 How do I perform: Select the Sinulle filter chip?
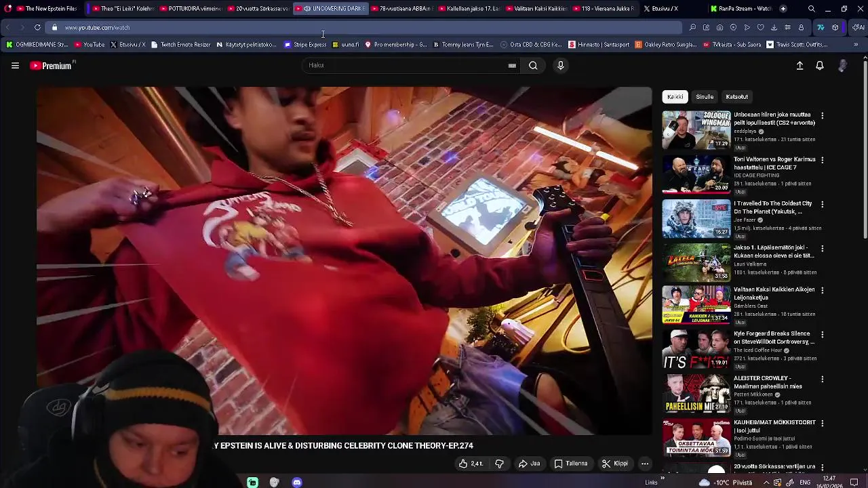(x=705, y=97)
